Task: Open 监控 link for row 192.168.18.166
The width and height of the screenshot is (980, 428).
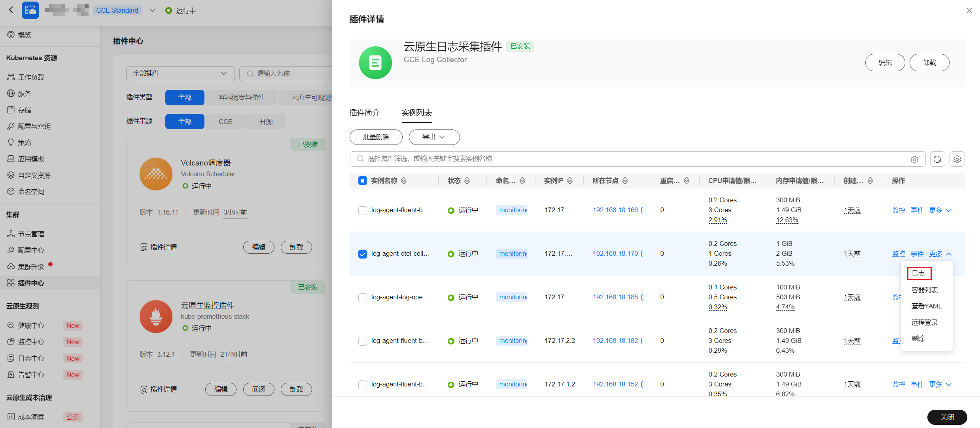Action: tap(899, 210)
